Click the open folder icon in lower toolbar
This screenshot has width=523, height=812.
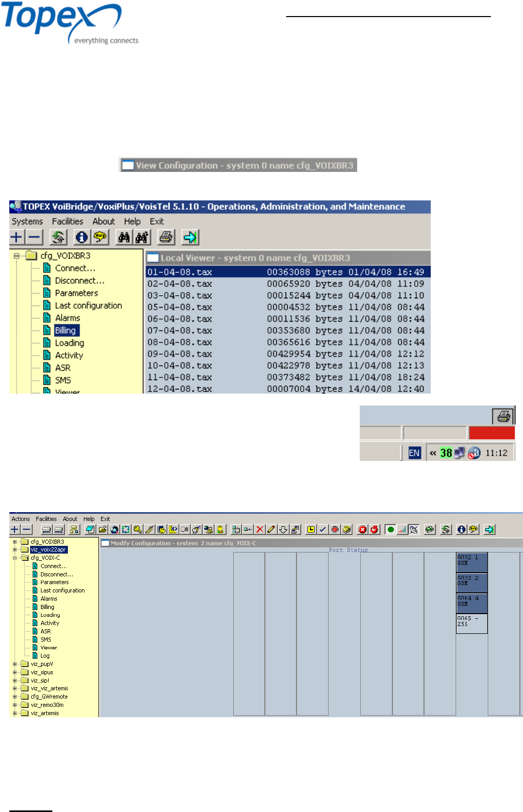[x=103, y=529]
